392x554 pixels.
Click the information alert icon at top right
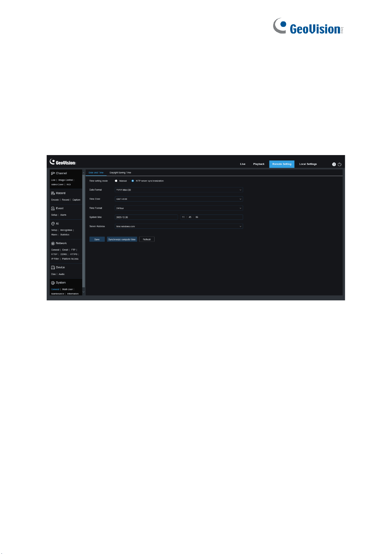pyautogui.click(x=334, y=164)
